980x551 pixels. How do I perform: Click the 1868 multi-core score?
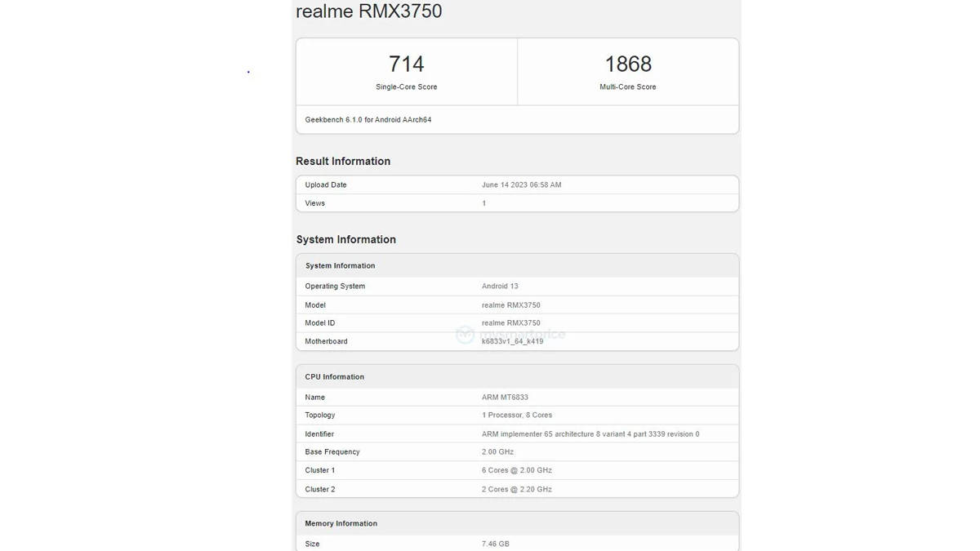pos(627,64)
